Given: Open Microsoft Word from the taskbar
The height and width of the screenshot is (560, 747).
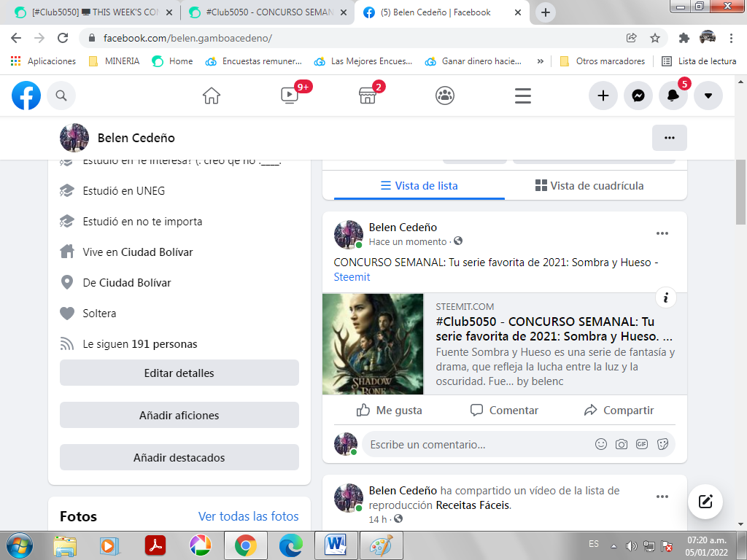Looking at the screenshot, I should (336, 545).
